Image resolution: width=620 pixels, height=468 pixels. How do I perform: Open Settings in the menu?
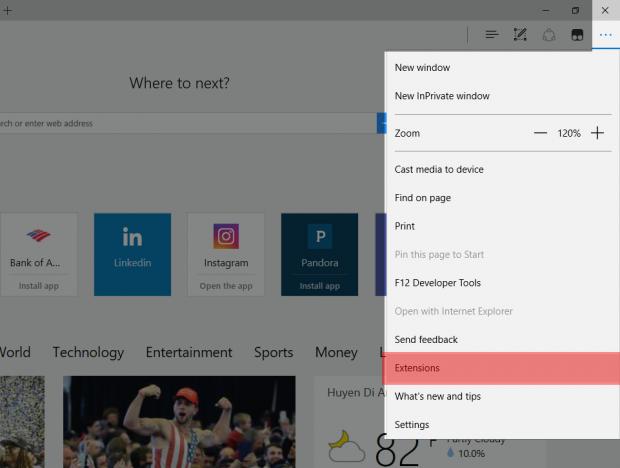coord(412,425)
